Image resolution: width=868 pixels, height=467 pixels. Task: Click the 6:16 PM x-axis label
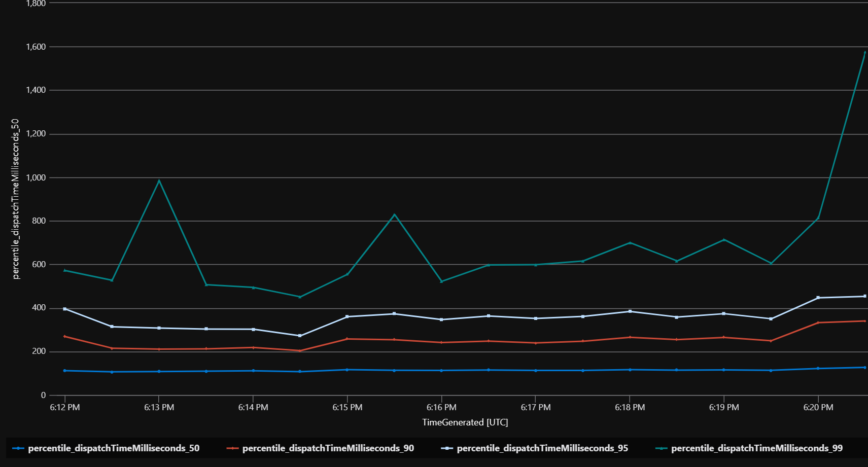pos(441,408)
